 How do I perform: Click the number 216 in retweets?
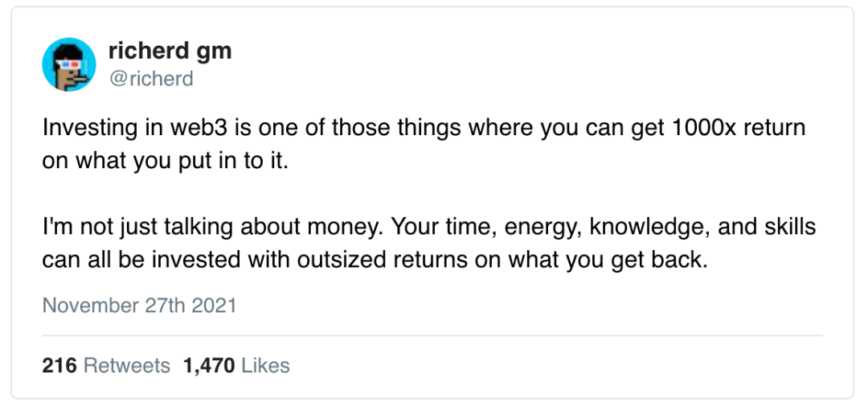pyautogui.click(x=59, y=365)
